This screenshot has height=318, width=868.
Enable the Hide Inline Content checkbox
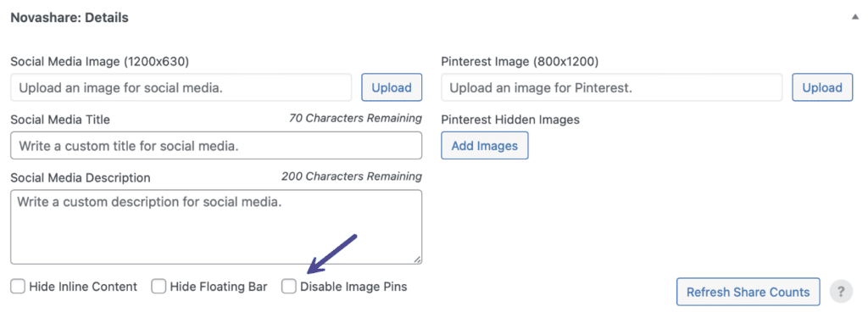click(18, 287)
